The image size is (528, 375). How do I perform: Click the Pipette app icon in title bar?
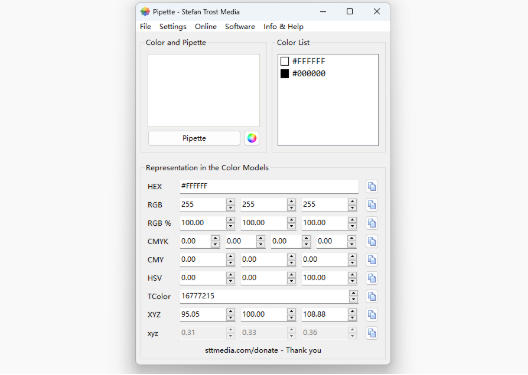(145, 12)
